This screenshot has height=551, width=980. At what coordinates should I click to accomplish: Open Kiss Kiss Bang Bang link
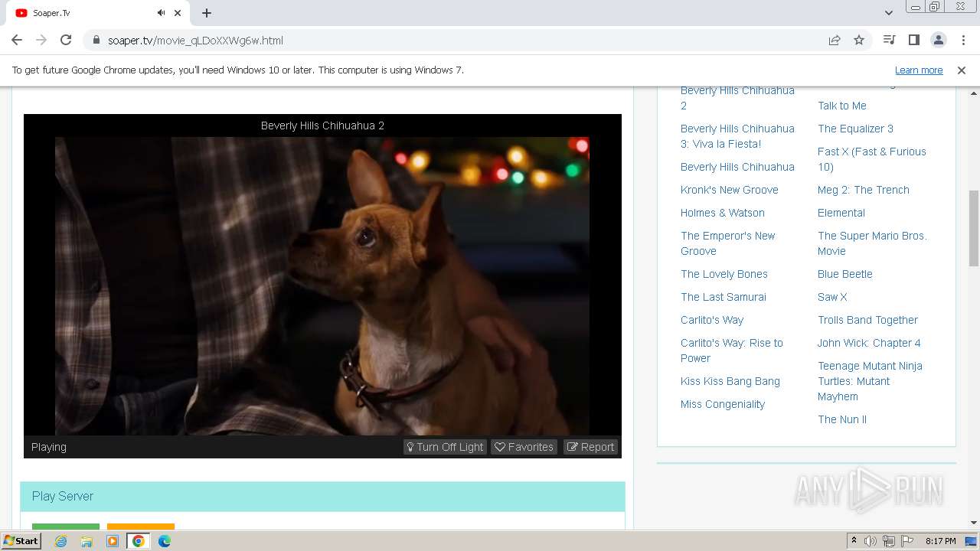[730, 381]
